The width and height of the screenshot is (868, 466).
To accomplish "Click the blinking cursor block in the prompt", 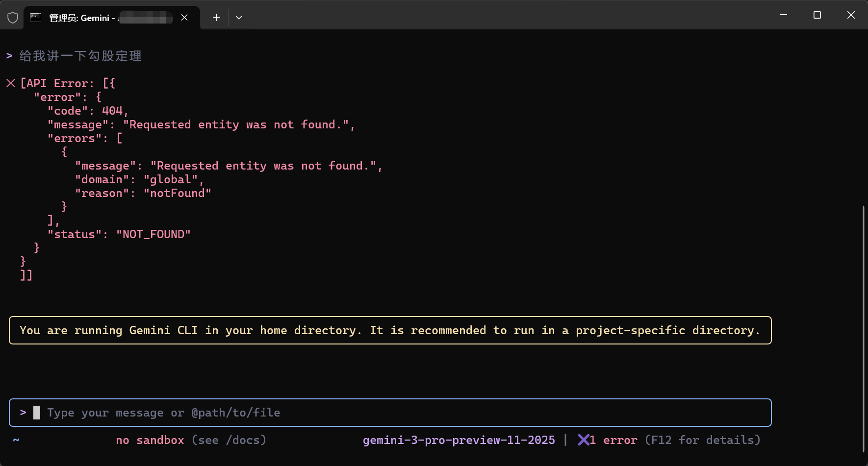I will [36, 412].
